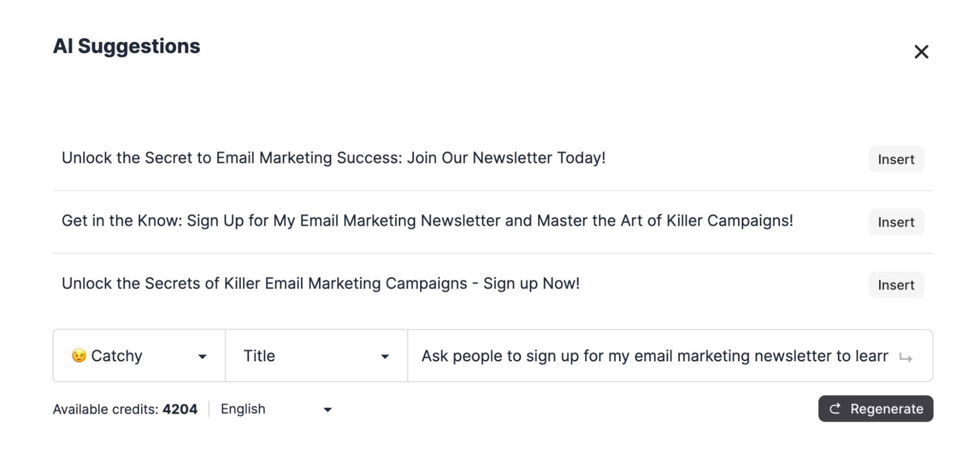This screenshot has width=980, height=456.
Task: Click the circular arrow icon on Regenerate
Action: click(835, 408)
